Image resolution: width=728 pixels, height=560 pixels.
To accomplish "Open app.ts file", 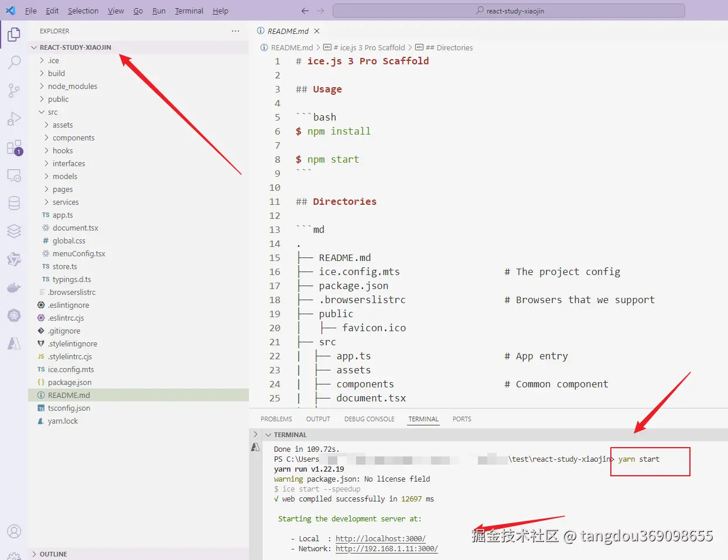I will 138,215.
